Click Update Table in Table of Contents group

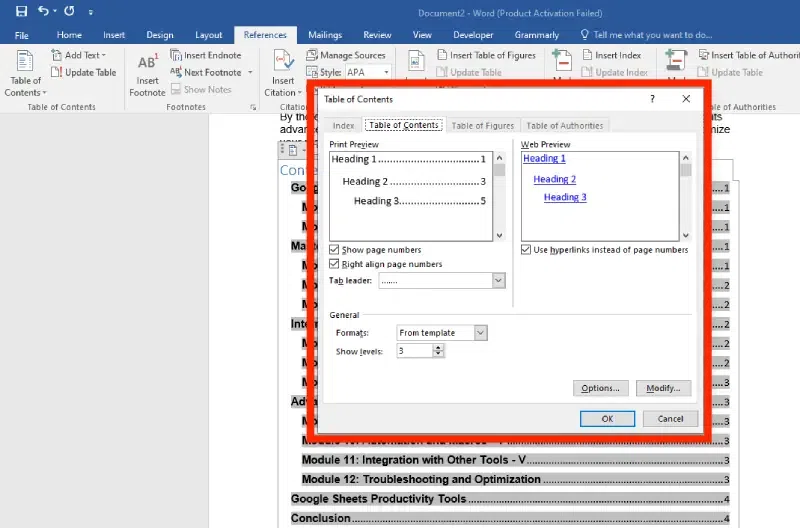pos(84,72)
